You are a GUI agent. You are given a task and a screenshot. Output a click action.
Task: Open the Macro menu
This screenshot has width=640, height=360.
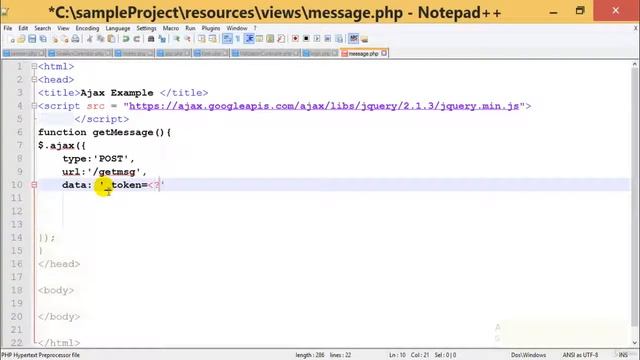click(171, 28)
